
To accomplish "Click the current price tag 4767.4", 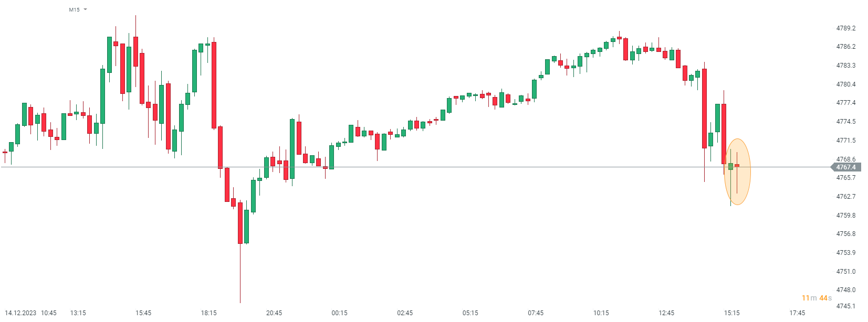I will (845, 167).
